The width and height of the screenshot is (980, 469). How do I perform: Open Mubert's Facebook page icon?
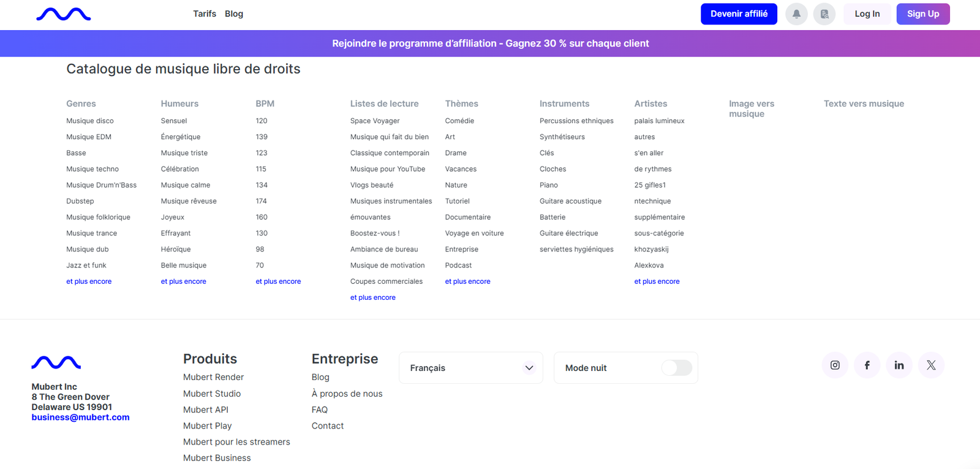coord(867,365)
